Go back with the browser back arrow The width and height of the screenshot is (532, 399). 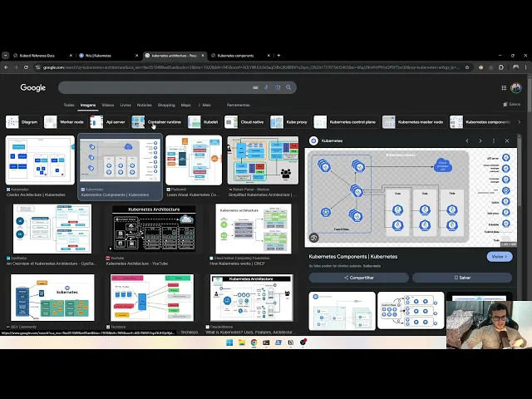click(6, 67)
